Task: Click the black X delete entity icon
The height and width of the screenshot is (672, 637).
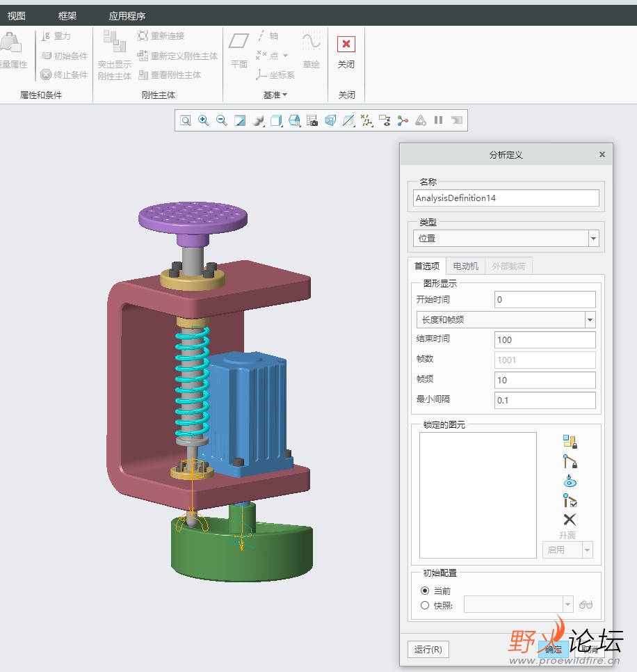Action: click(x=570, y=519)
